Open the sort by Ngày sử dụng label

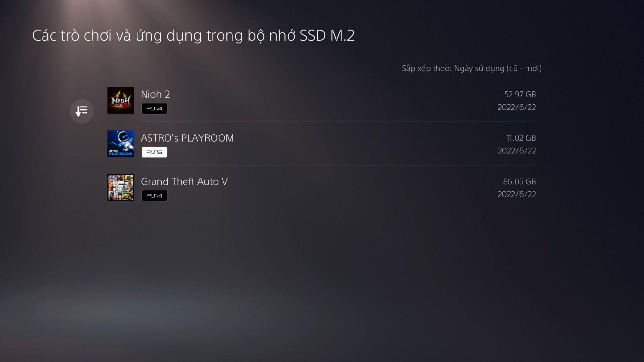[472, 68]
